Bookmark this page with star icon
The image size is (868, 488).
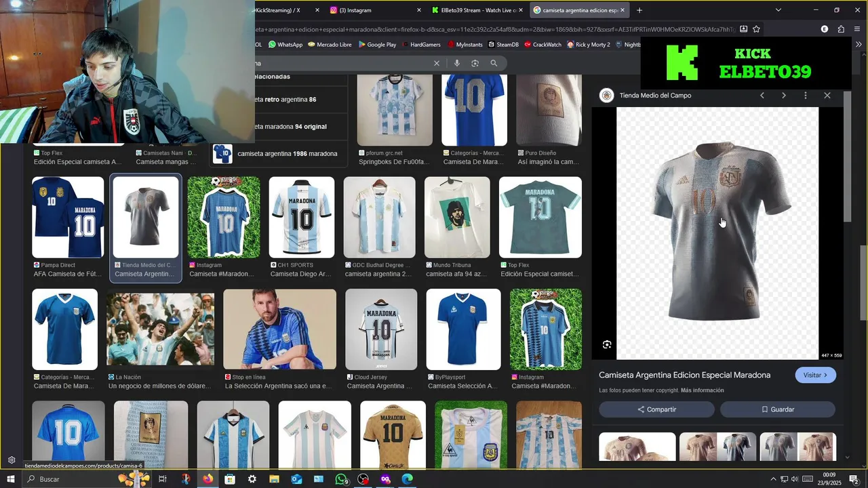point(756,29)
